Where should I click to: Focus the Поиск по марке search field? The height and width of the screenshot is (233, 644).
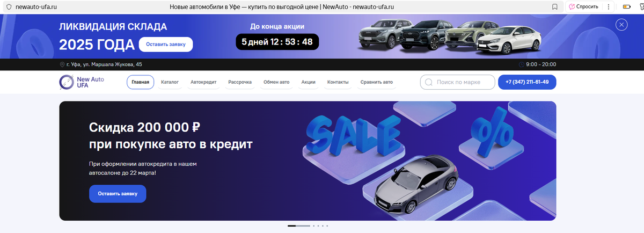(x=457, y=82)
